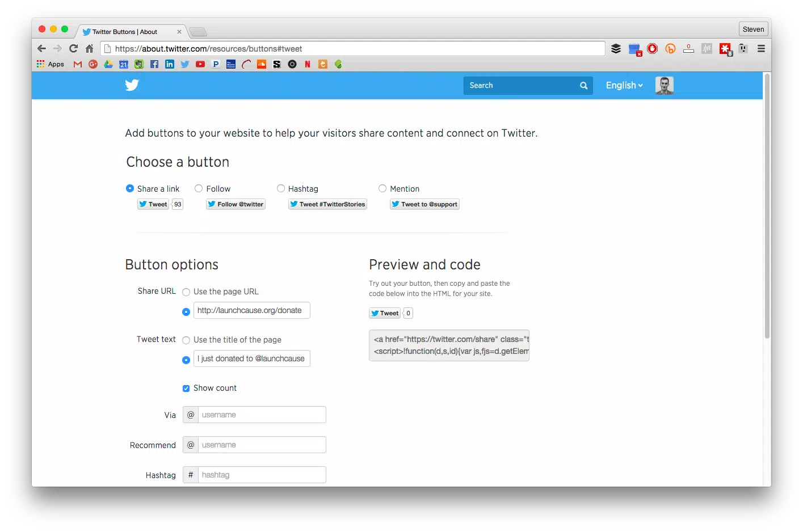803x532 pixels.
Task: Click the search magnifier icon
Action: (583, 86)
